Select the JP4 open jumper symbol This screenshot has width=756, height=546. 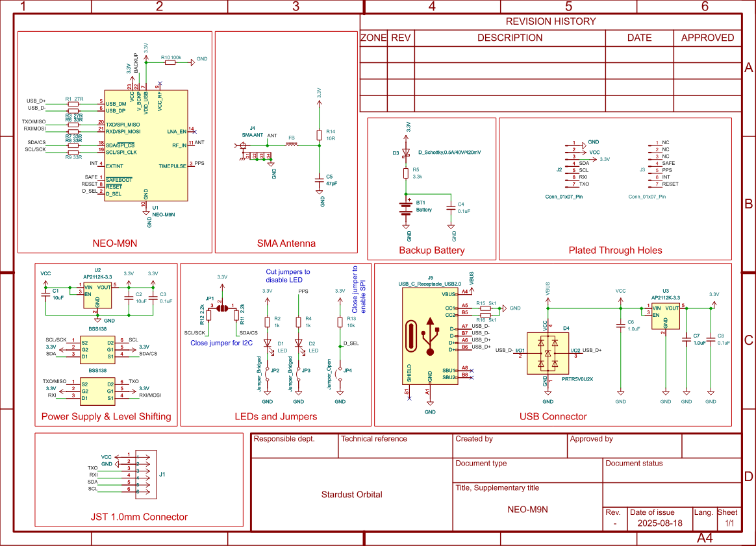click(x=340, y=372)
